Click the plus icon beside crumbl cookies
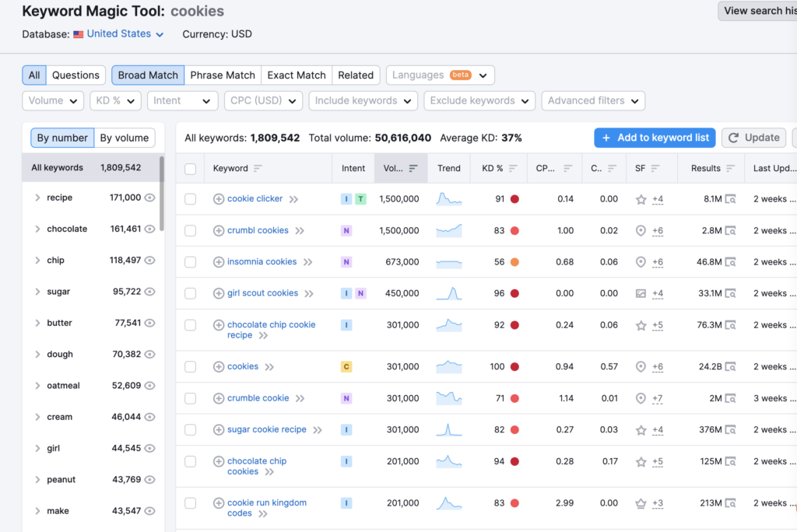The width and height of the screenshot is (797, 532). 219,231
